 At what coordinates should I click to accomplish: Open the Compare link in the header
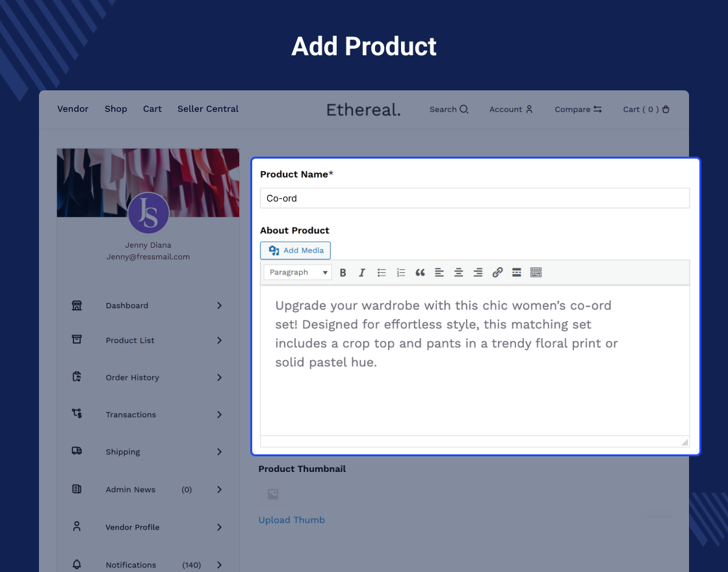click(578, 109)
